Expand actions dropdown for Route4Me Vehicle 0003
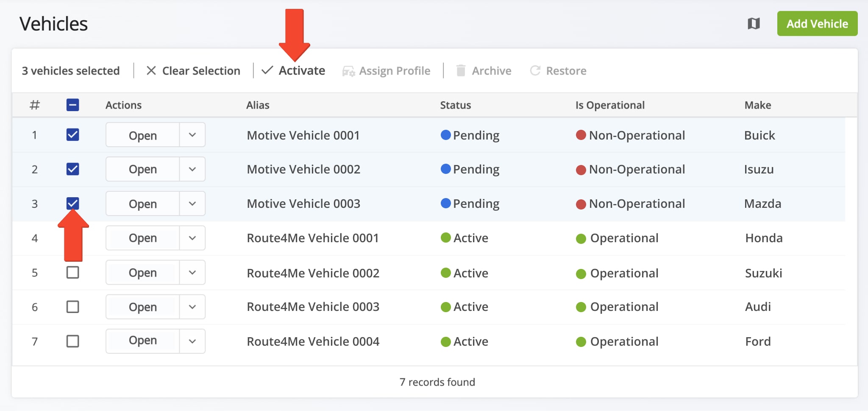The width and height of the screenshot is (868, 411). tap(192, 307)
